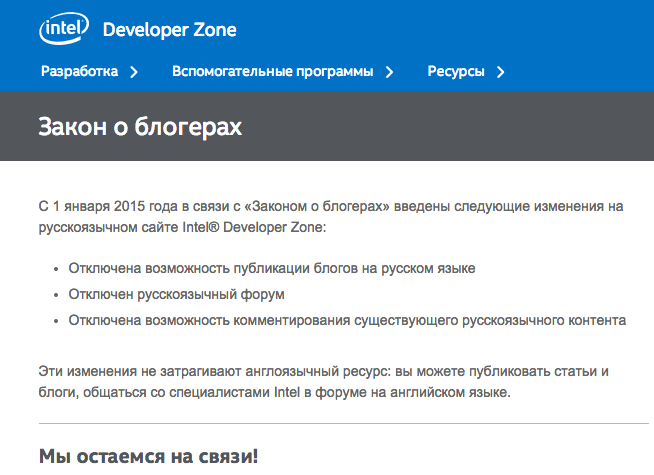
Task: Click the line "блоги, общаться со специалистами Intel"
Action: [x=274, y=392]
